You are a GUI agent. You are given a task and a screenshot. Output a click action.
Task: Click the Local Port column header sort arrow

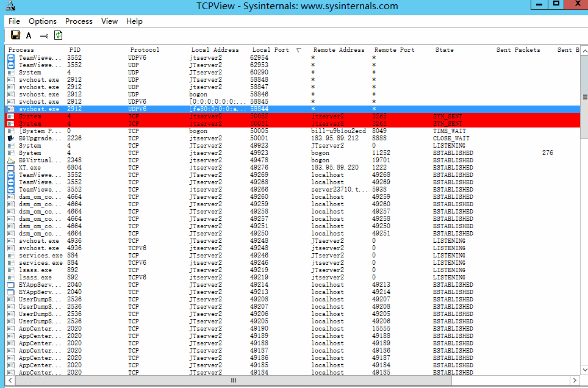click(x=298, y=50)
